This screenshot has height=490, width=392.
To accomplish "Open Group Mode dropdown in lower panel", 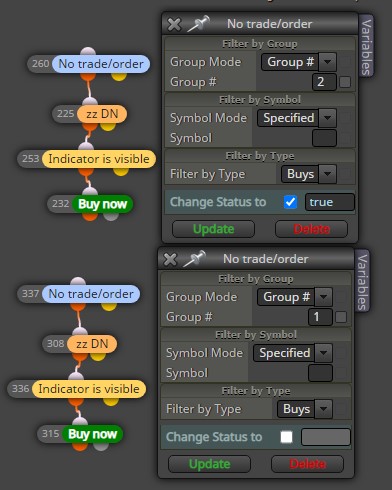I will tap(295, 297).
